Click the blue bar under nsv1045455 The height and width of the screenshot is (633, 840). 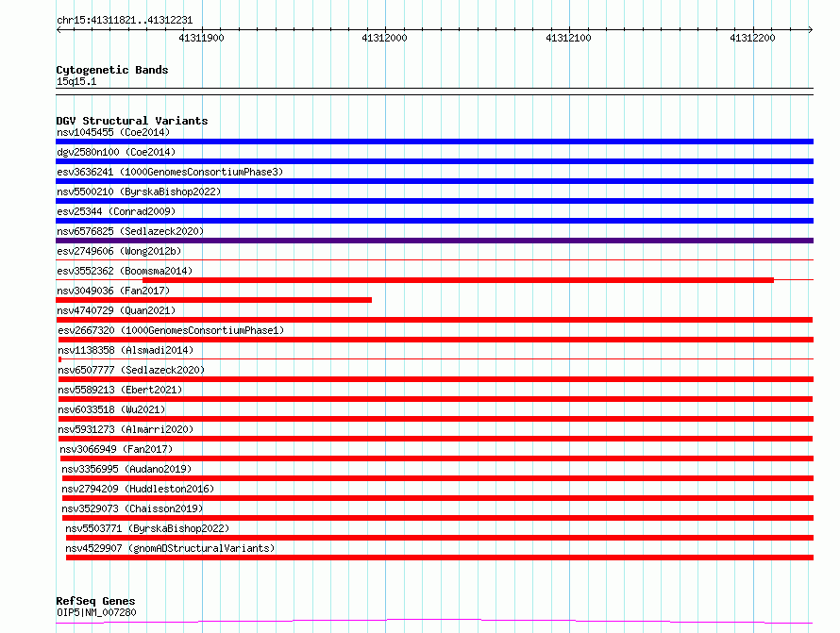pyautogui.click(x=434, y=142)
